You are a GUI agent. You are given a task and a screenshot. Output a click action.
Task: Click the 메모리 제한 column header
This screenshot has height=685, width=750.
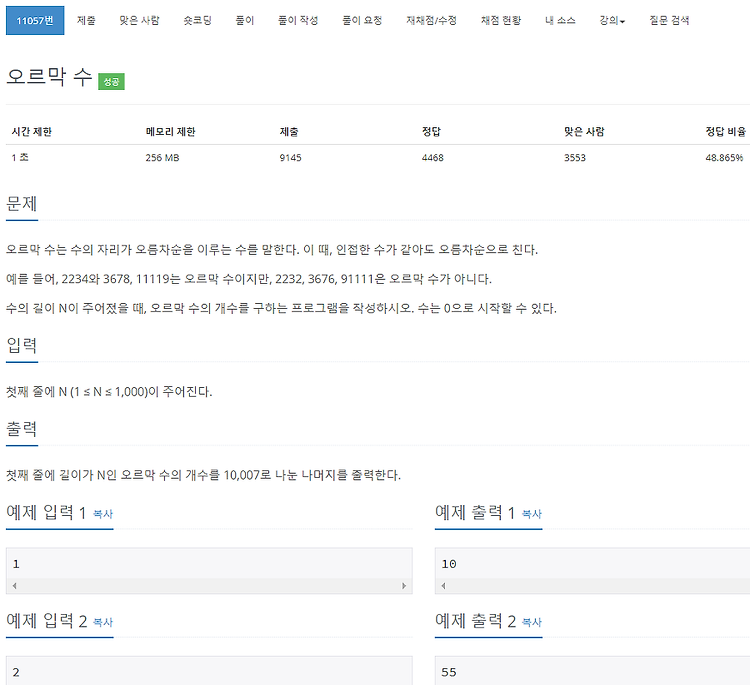click(170, 132)
